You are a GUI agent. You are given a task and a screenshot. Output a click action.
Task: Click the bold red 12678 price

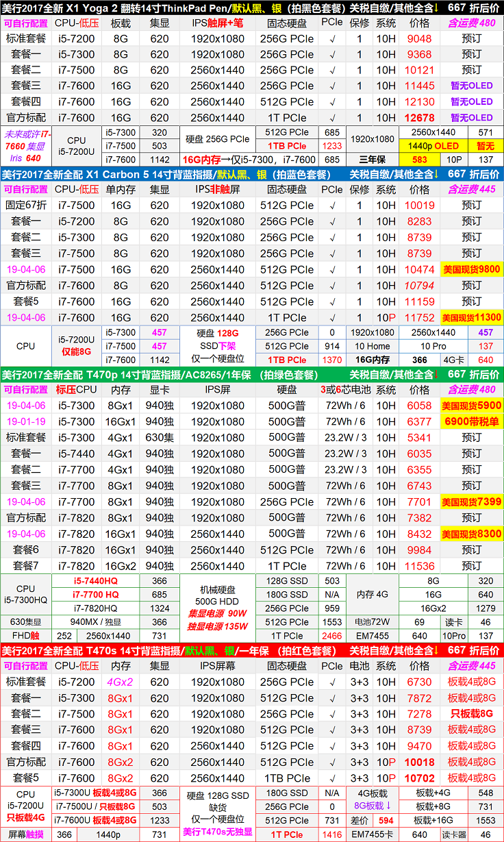click(419, 117)
